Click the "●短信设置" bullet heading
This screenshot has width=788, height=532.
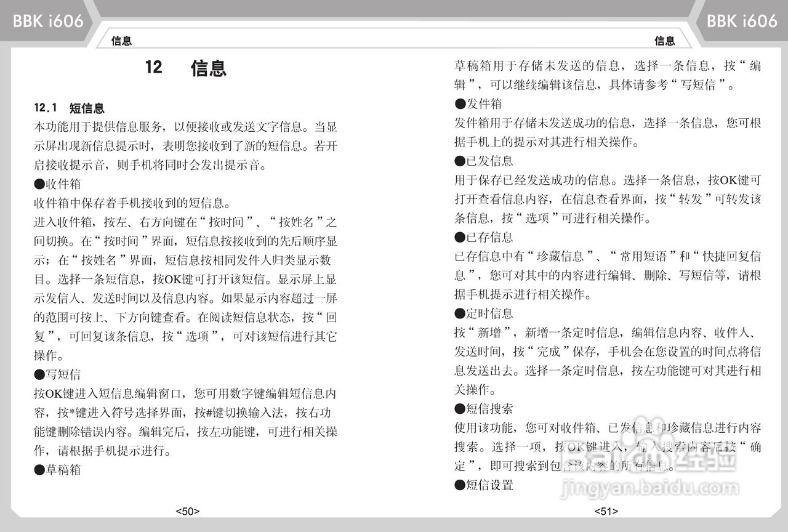[484, 485]
